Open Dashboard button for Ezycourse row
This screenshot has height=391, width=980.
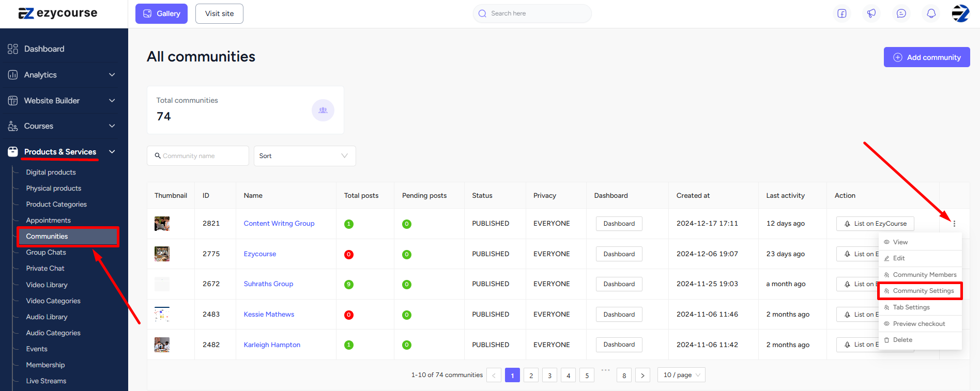[x=619, y=254]
